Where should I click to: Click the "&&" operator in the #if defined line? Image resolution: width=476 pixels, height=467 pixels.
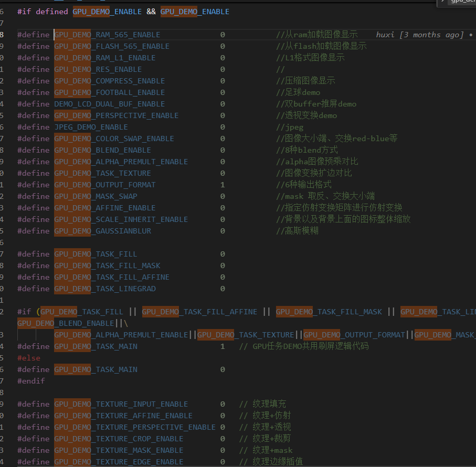151,12
